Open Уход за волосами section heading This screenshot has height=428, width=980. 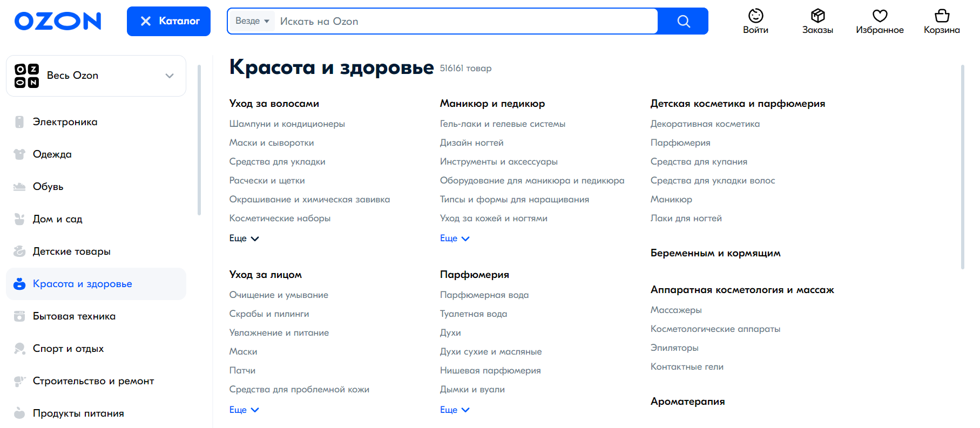point(274,104)
